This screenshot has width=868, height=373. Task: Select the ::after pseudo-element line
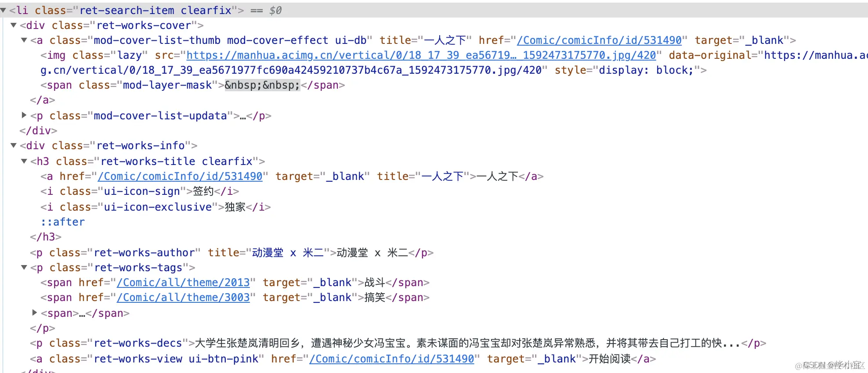pos(63,222)
